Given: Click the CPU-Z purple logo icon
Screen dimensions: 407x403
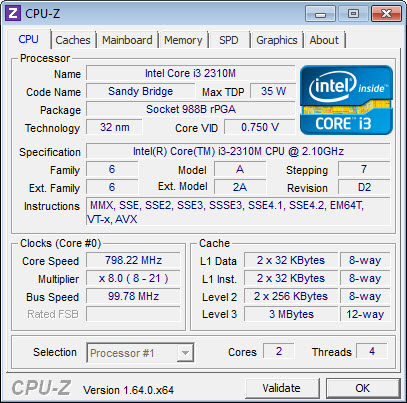Looking at the screenshot, I should [13, 13].
